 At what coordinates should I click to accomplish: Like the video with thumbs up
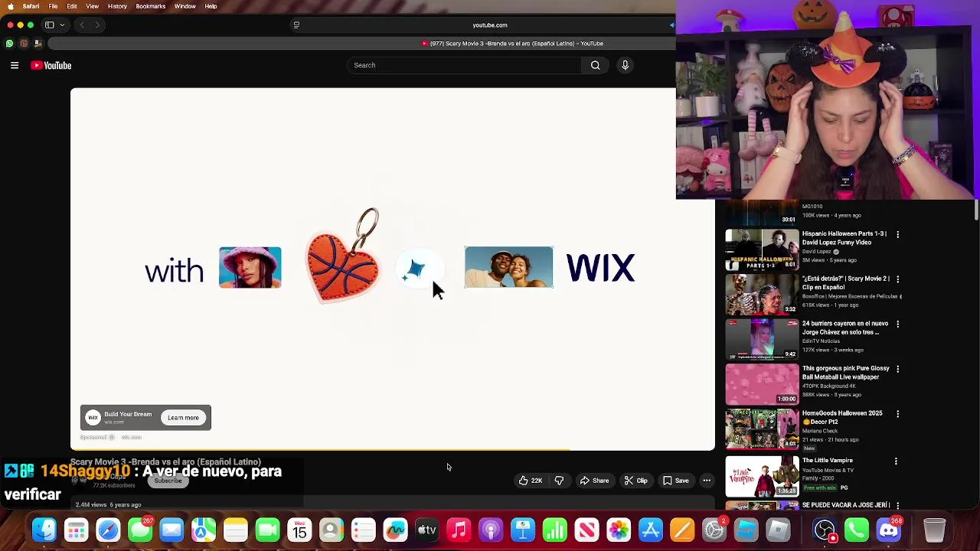tap(530, 481)
